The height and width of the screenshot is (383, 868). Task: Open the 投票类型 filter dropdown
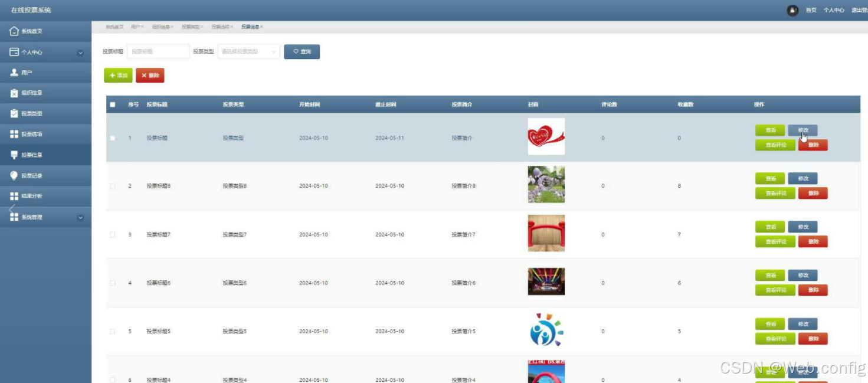248,51
